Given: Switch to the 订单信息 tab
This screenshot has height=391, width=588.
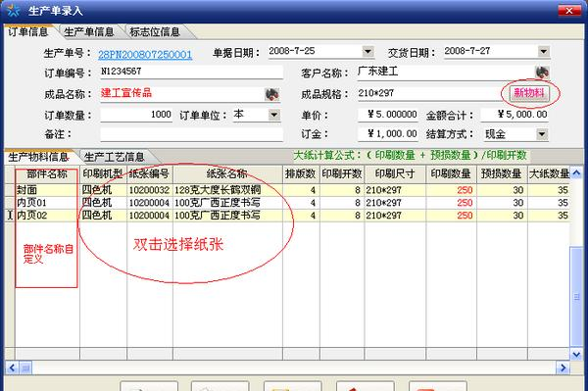Looking at the screenshot, I should pyautogui.click(x=28, y=32).
